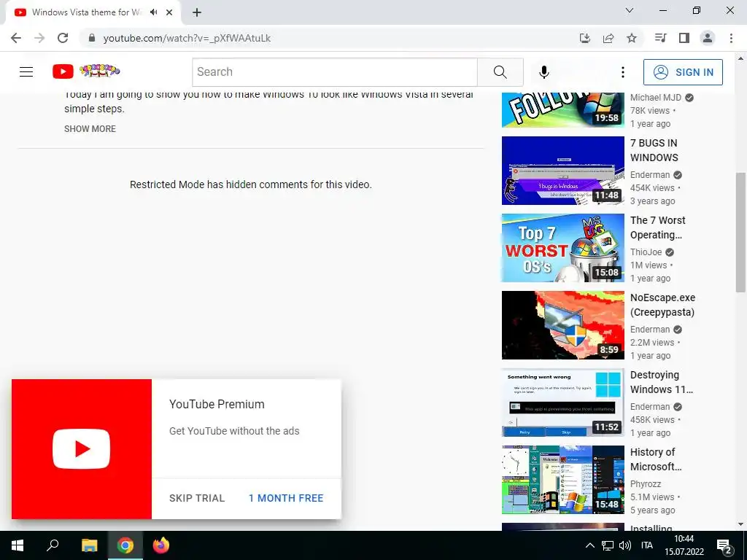
Task: Click Chrome icon on taskbar
Action: pyautogui.click(x=125, y=545)
